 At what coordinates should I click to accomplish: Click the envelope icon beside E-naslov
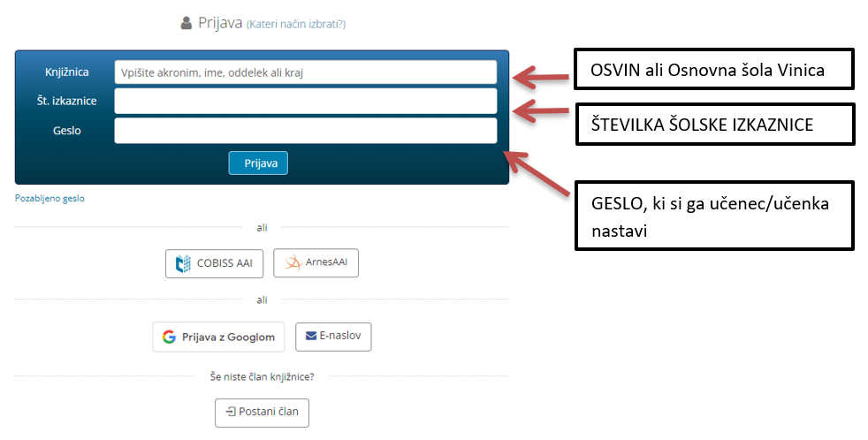(x=311, y=336)
